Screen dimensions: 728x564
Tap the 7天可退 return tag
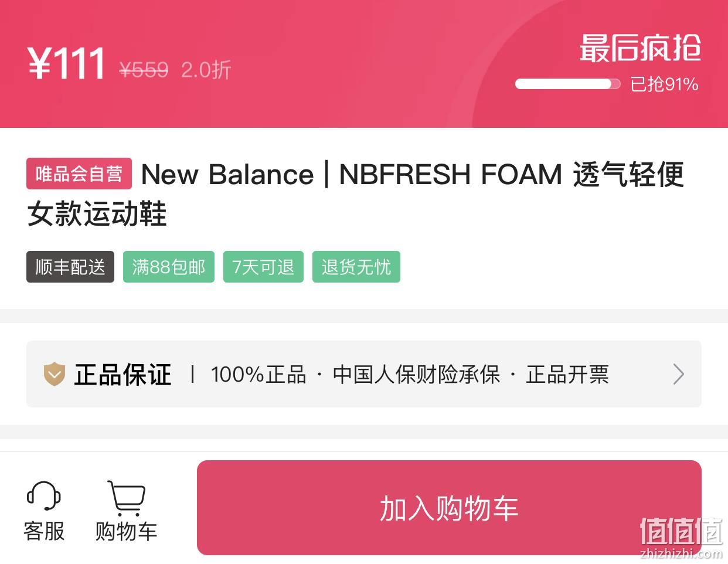click(263, 267)
